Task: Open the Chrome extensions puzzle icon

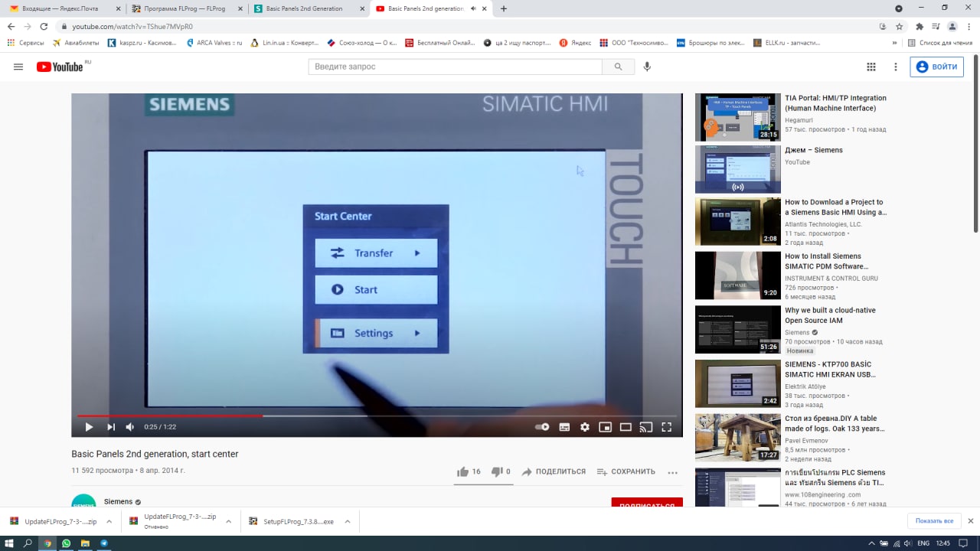Action: click(x=920, y=26)
